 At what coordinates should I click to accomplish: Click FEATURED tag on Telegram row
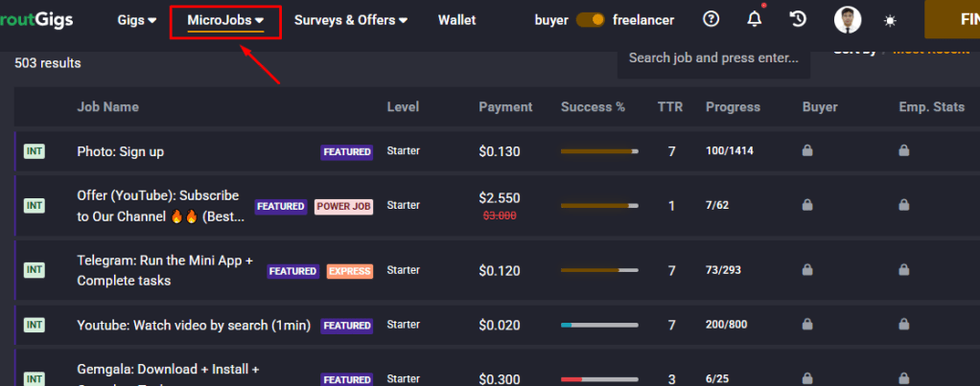click(x=293, y=271)
